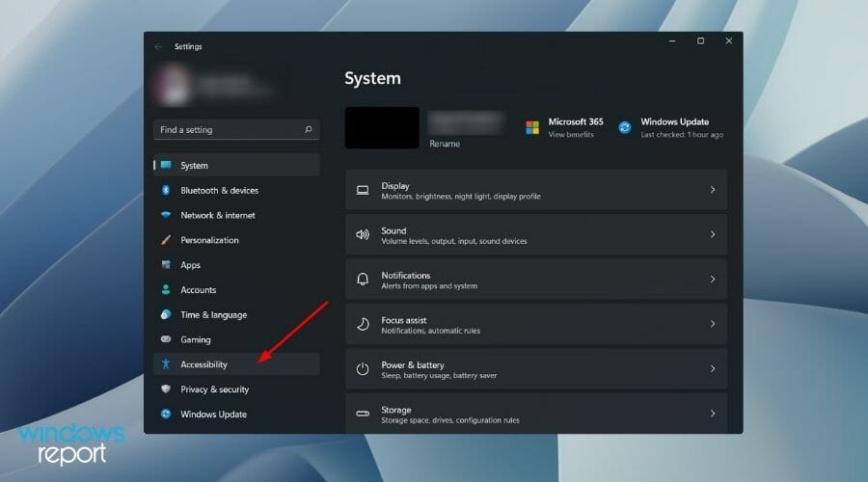
Task: Click the Accessibility figure icon
Action: point(166,364)
